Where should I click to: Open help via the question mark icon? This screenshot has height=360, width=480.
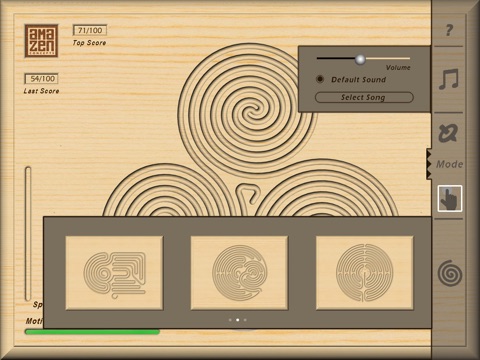[x=449, y=30]
